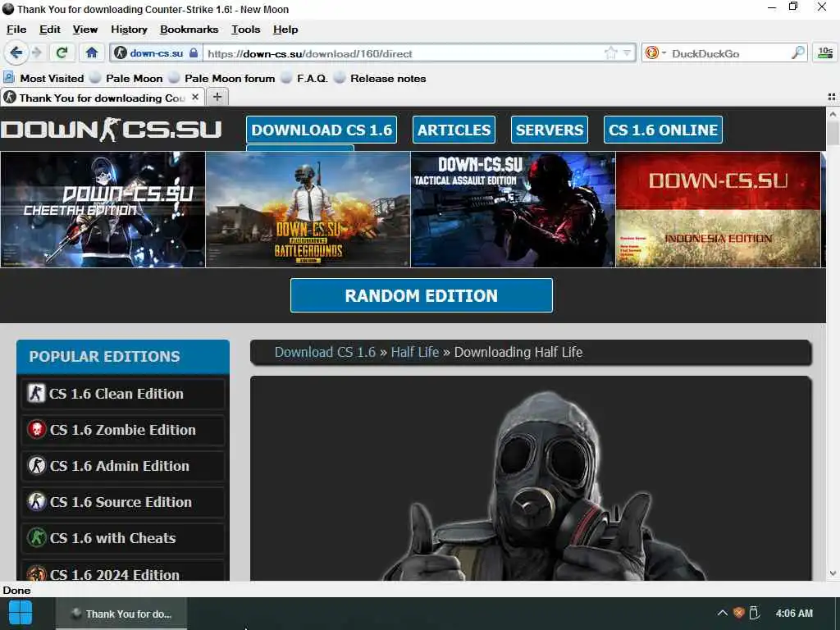Open the Tactical Assault Edition banner
Viewport: 840px width, 630px height.
[513, 209]
